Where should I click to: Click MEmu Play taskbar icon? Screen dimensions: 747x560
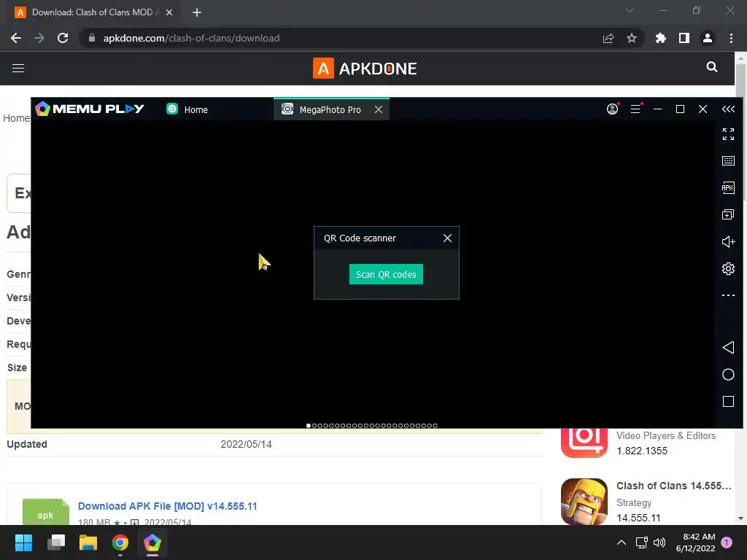click(152, 542)
